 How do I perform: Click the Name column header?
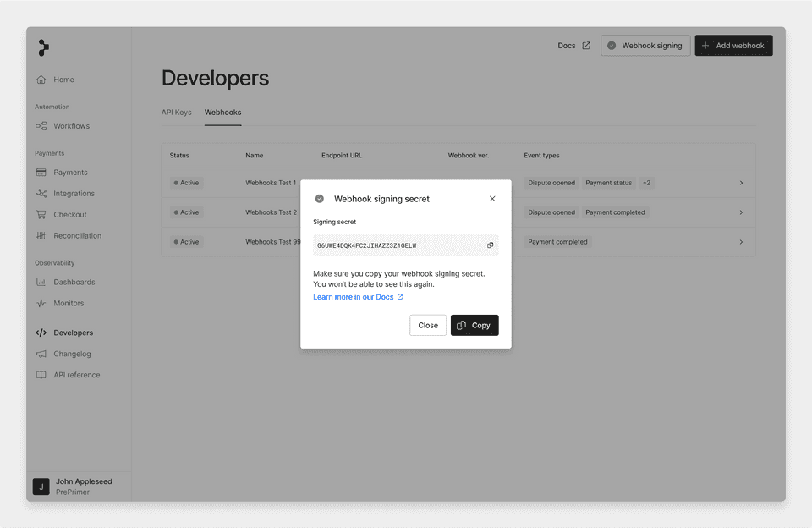pos(255,156)
